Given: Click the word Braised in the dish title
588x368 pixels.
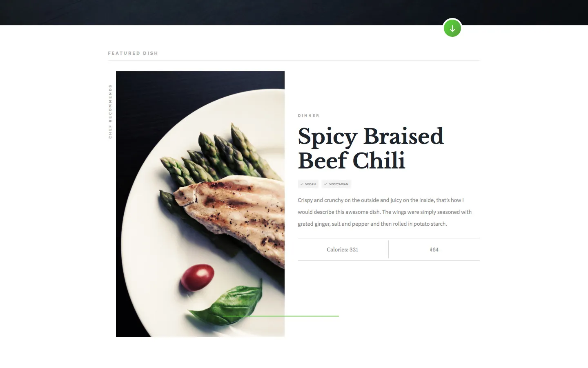Looking at the screenshot, I should (403, 136).
